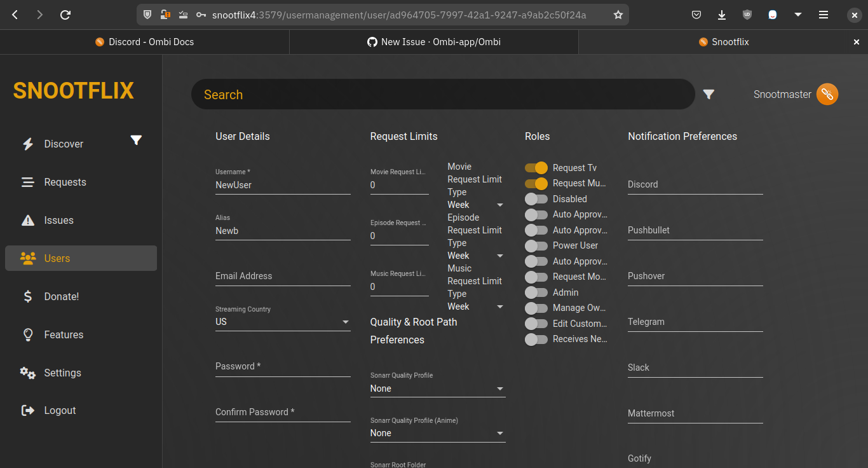Viewport: 868px width, 468px height.
Task: Click into the Email Address field
Action: (283, 276)
